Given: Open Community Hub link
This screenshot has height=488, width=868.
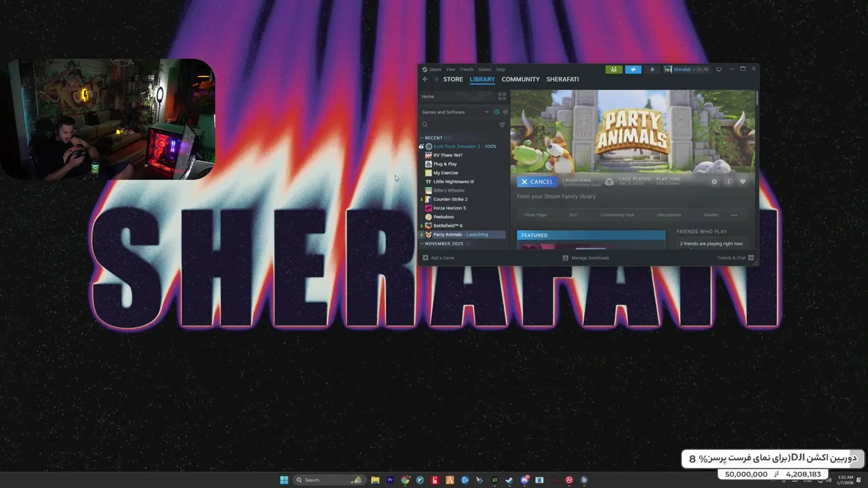Looking at the screenshot, I should [617, 215].
